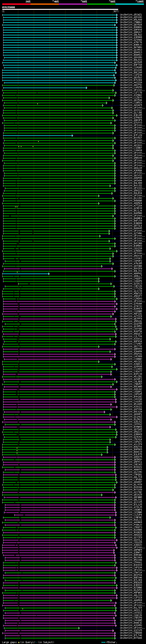Select the UniRef100_Q8ITY6 label
Image resolution: width=146 pixels, height=644 pixels.
[131, 347]
